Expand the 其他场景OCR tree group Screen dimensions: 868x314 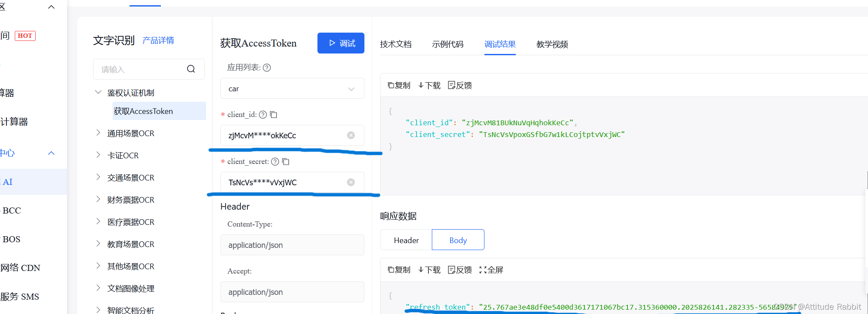tap(98, 266)
